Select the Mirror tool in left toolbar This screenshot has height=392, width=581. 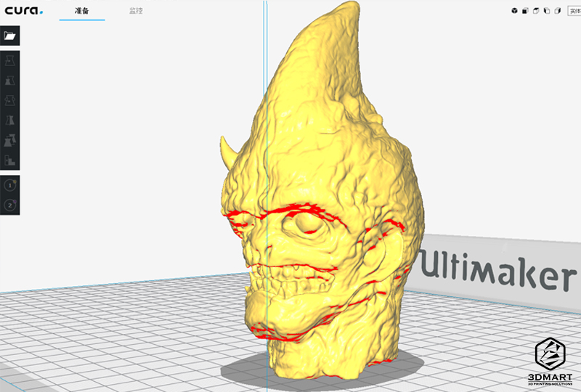tap(10, 121)
